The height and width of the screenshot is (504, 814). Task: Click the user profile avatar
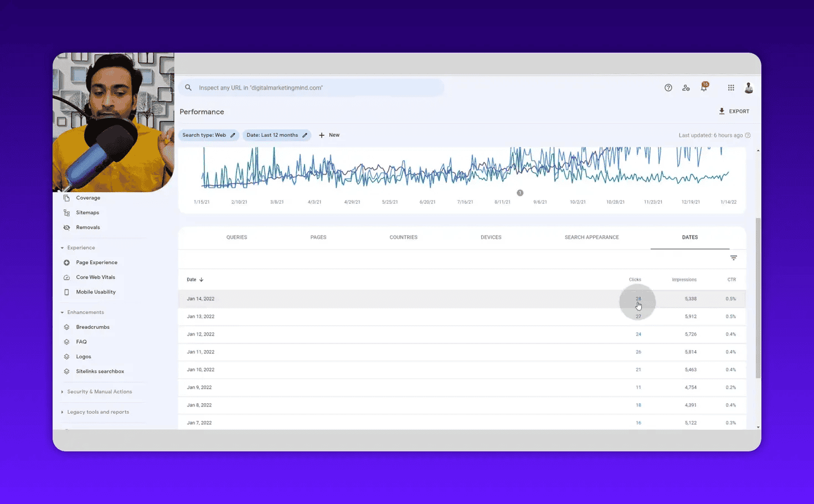pos(749,88)
